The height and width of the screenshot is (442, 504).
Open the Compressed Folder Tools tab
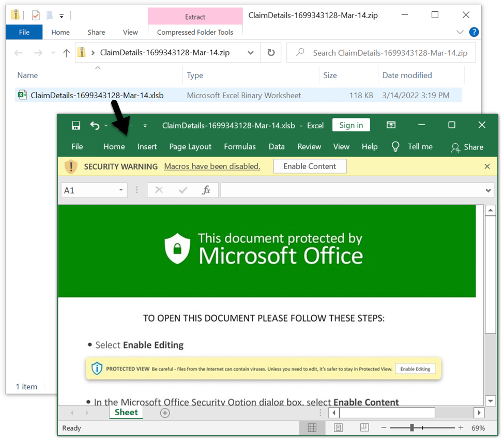195,32
